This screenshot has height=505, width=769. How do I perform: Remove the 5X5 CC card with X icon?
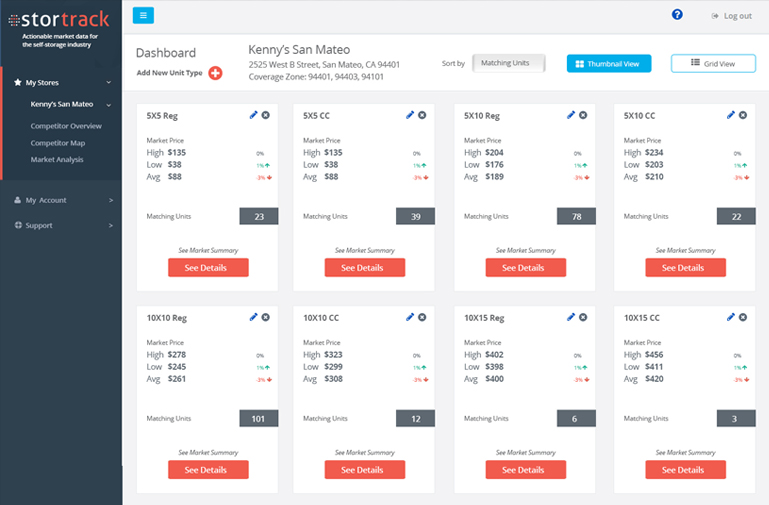422,115
